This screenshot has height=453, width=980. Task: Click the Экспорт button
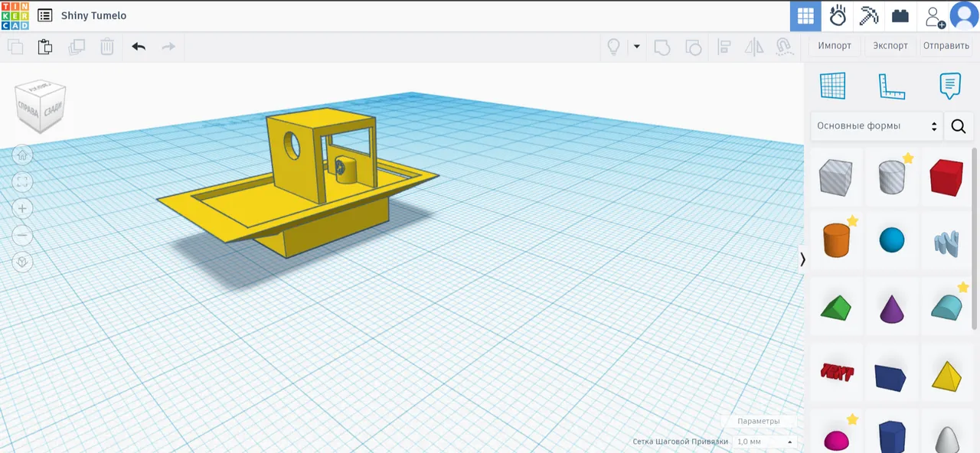click(x=890, y=46)
